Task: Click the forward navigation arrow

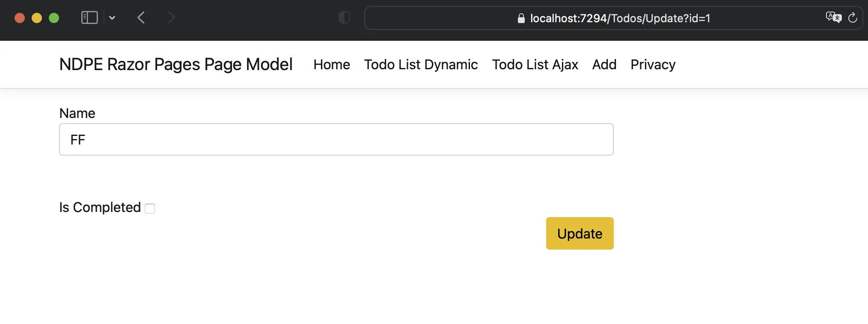Action: (171, 18)
